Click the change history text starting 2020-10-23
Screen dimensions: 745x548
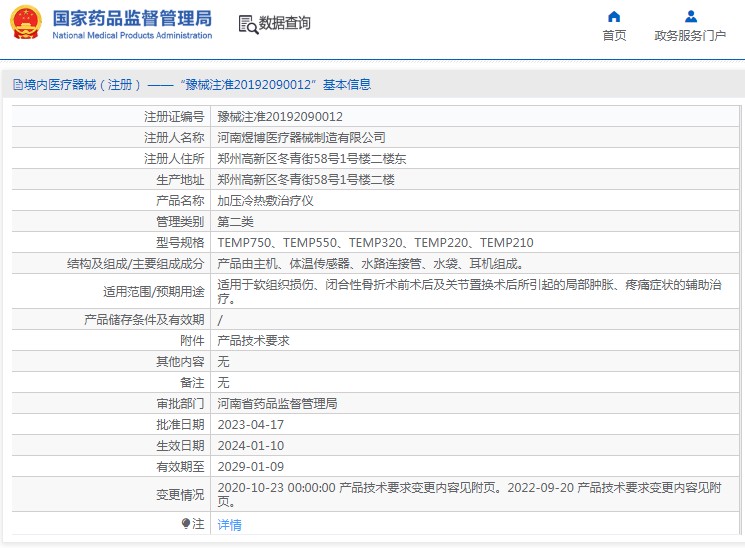tap(469, 494)
